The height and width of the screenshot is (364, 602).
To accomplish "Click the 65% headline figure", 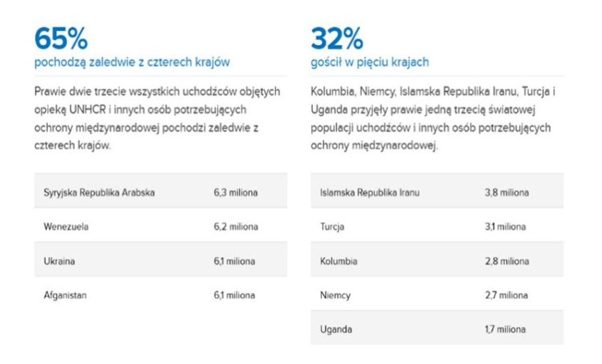I will click(61, 39).
